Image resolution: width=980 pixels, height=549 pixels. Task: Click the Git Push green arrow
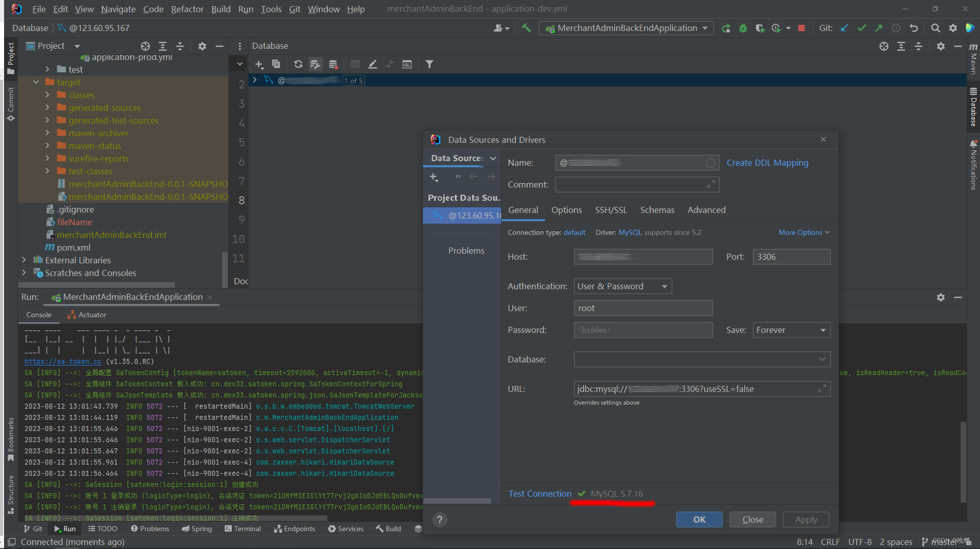(878, 28)
